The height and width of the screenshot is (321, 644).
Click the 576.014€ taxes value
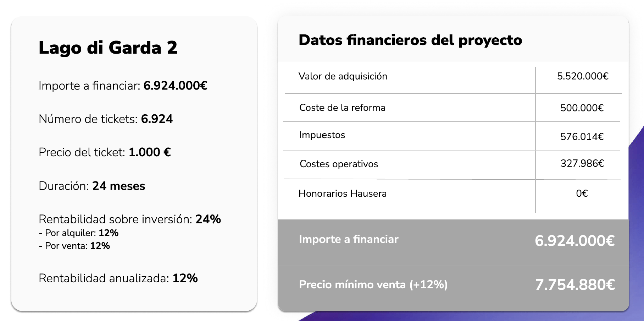click(x=582, y=137)
